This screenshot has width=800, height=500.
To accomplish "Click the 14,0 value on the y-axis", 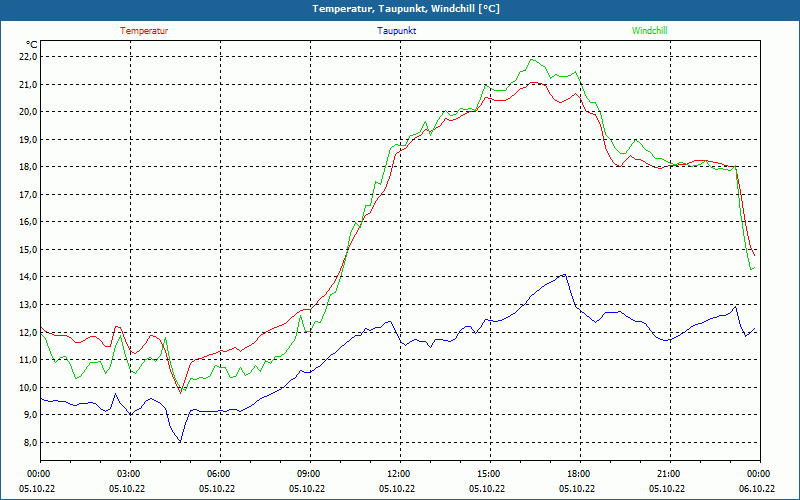I will point(28,277).
